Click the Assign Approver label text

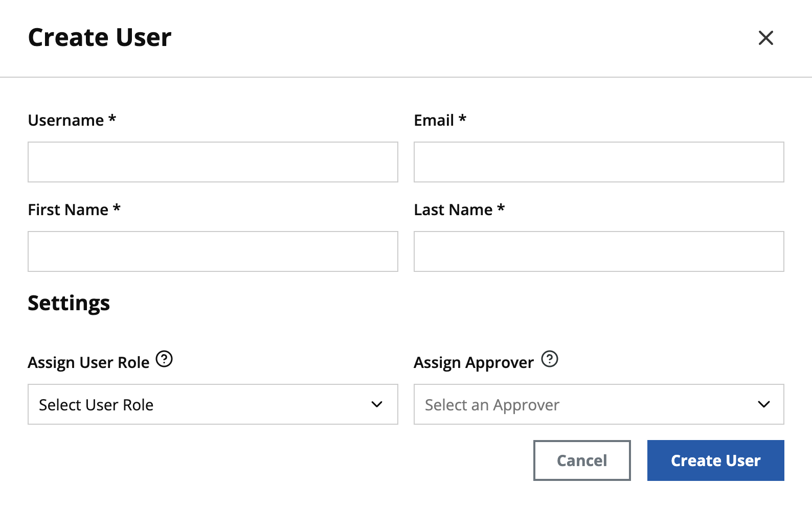(x=473, y=362)
